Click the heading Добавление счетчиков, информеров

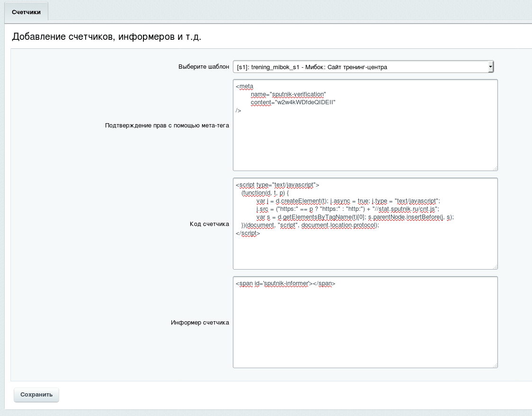pyautogui.click(x=106, y=36)
